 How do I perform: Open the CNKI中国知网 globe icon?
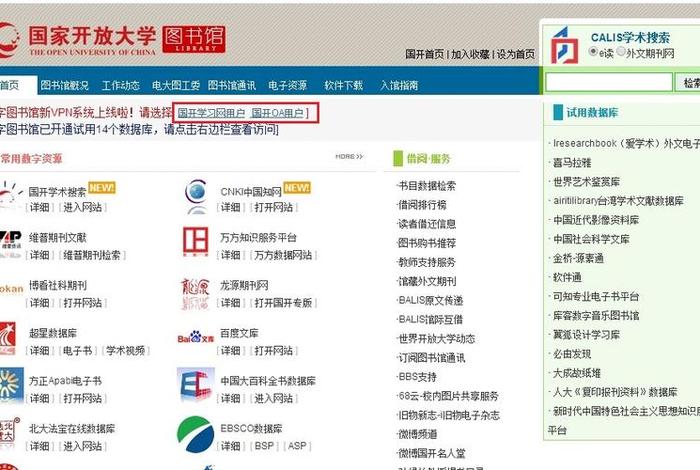(196, 196)
